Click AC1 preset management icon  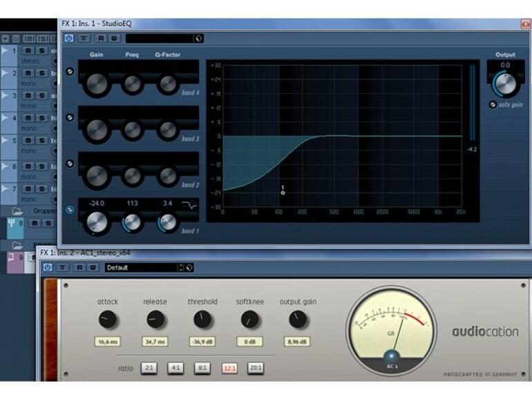tap(189, 267)
